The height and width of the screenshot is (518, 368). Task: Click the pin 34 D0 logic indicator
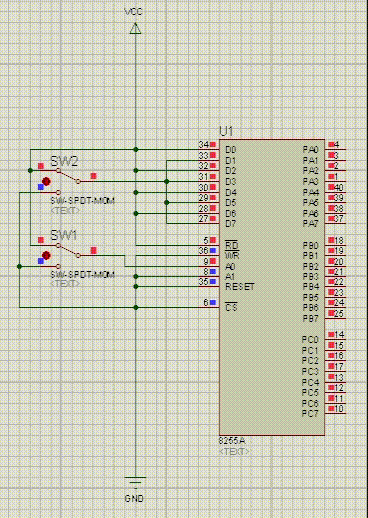(x=213, y=145)
